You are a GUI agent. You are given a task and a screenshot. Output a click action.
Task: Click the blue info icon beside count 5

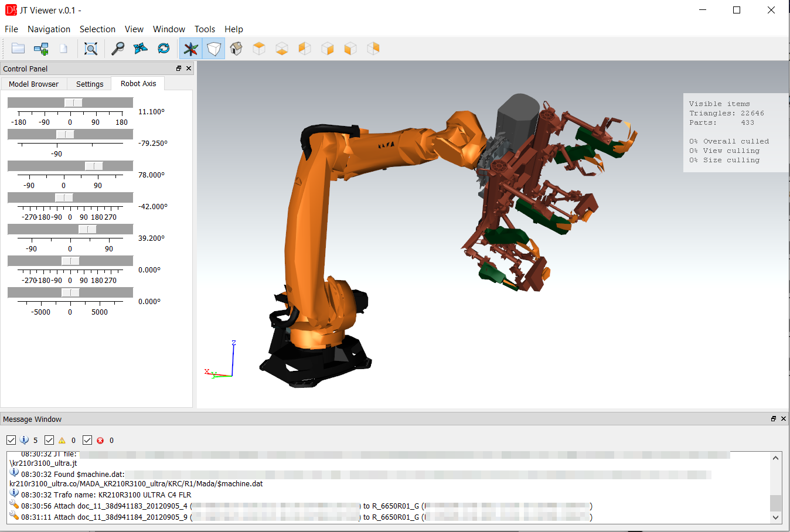coord(24,440)
